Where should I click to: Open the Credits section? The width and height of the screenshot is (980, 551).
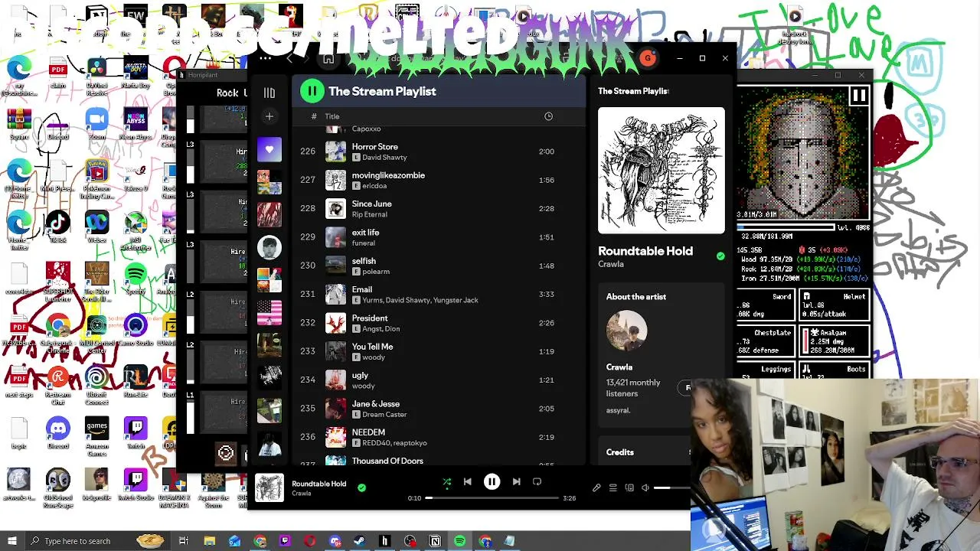[620, 452]
